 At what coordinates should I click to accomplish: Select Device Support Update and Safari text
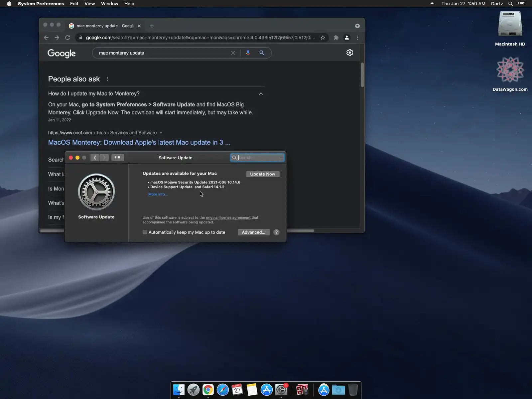click(187, 187)
